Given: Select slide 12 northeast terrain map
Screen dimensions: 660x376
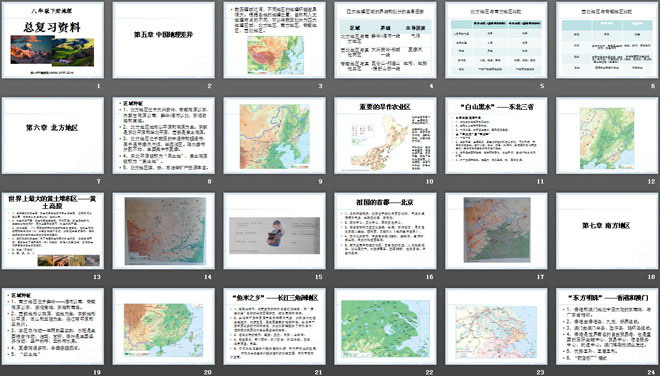Looking at the screenshot, I should [x=607, y=136].
